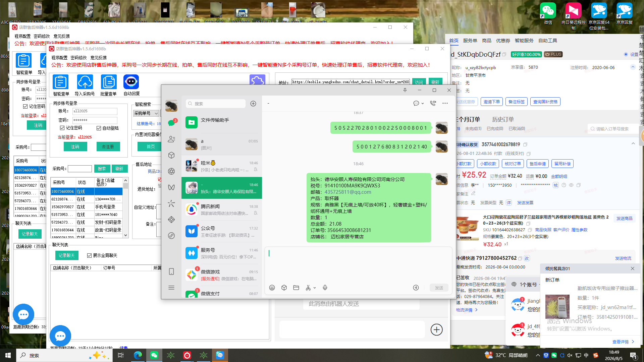Pin the WeChat window on top
Screen dimensions: 644x362
(405, 90)
